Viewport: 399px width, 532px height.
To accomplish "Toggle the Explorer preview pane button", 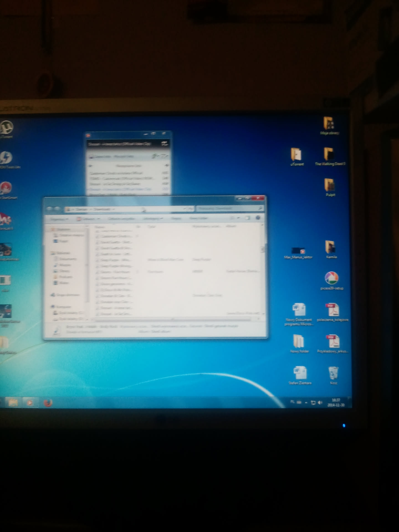I will (x=247, y=218).
